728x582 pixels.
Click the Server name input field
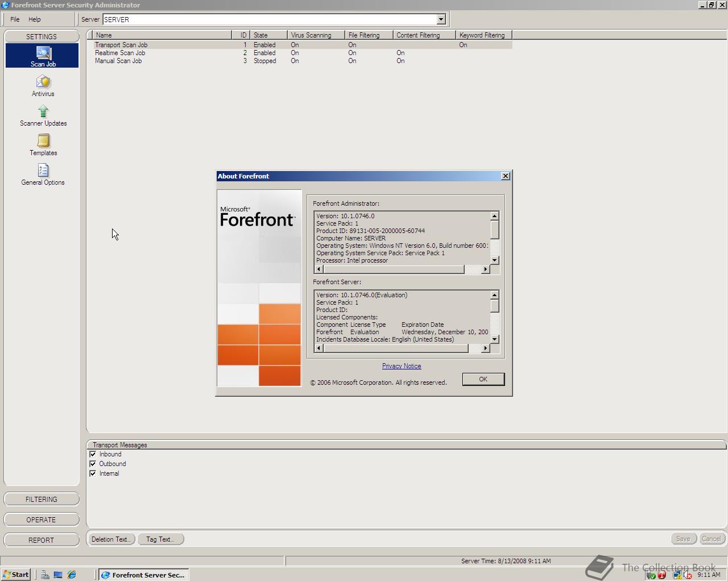pyautogui.click(x=270, y=19)
